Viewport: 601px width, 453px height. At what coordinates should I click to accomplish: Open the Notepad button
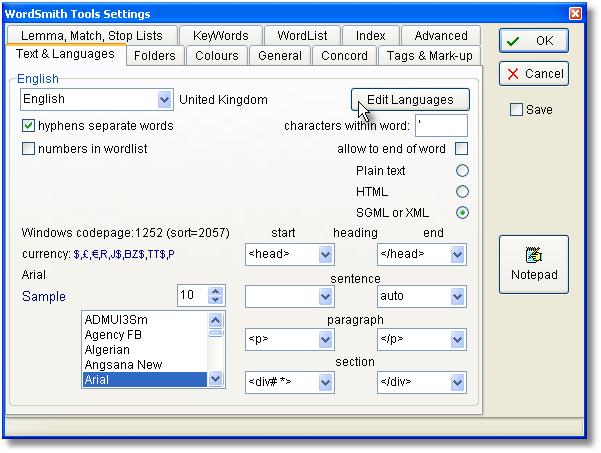pos(534,264)
